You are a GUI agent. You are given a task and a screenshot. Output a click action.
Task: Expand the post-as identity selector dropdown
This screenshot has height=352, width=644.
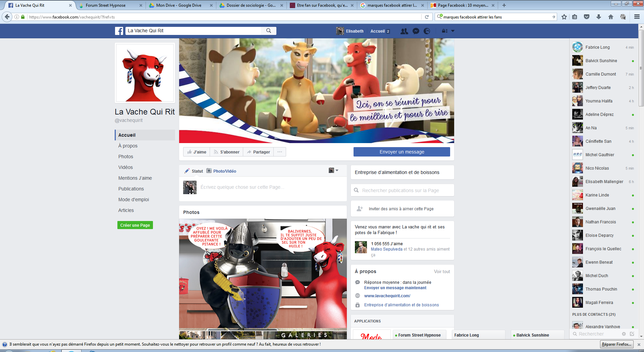click(333, 171)
